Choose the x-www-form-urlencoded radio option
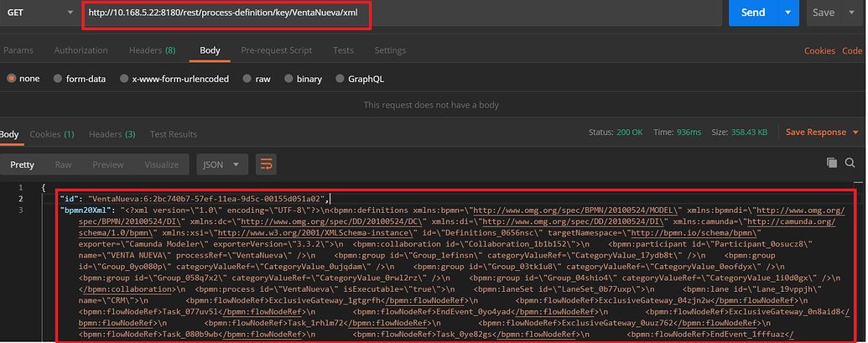Viewport: 868px width, 343px height. coord(124,79)
